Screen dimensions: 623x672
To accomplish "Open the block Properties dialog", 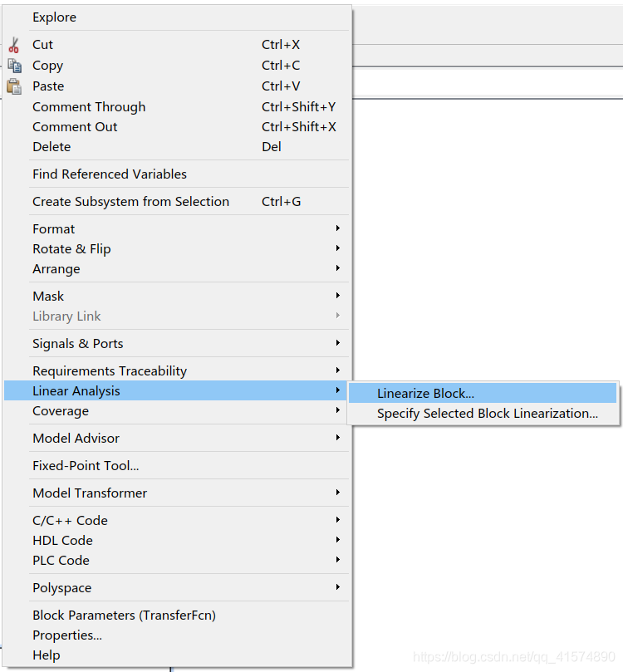I will 178,635.
